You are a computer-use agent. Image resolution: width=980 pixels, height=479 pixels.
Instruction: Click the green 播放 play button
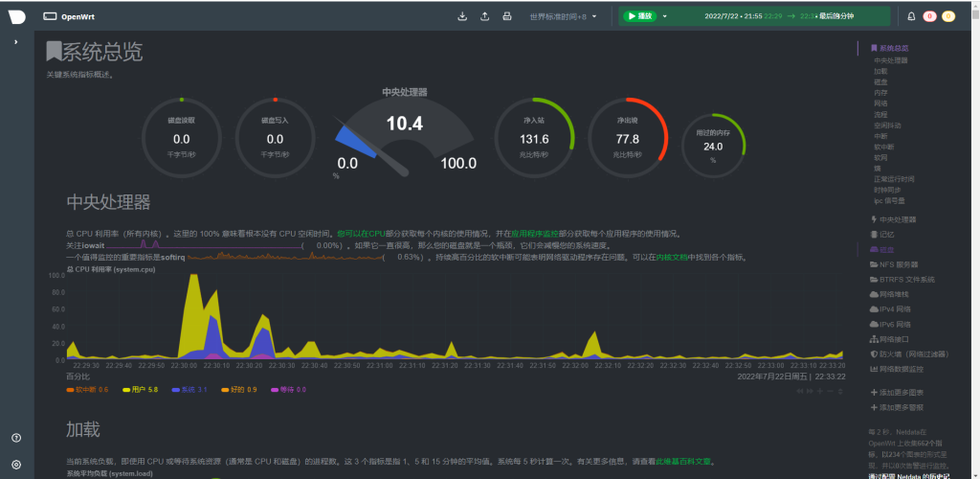click(639, 16)
